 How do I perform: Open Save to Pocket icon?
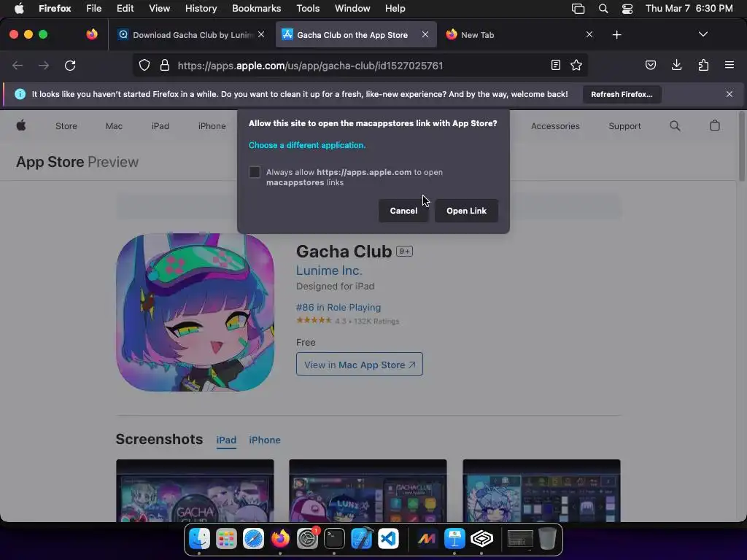(650, 65)
